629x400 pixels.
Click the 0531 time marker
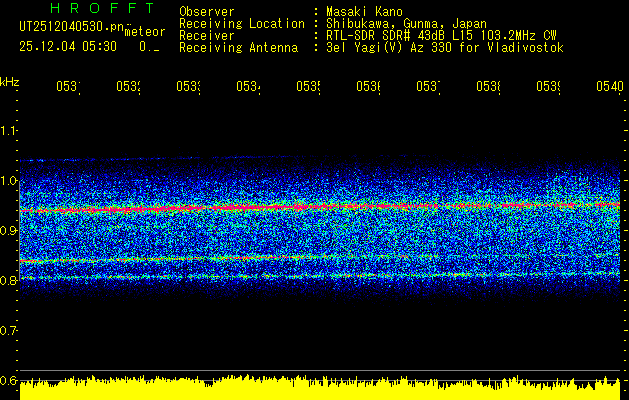tap(68, 86)
